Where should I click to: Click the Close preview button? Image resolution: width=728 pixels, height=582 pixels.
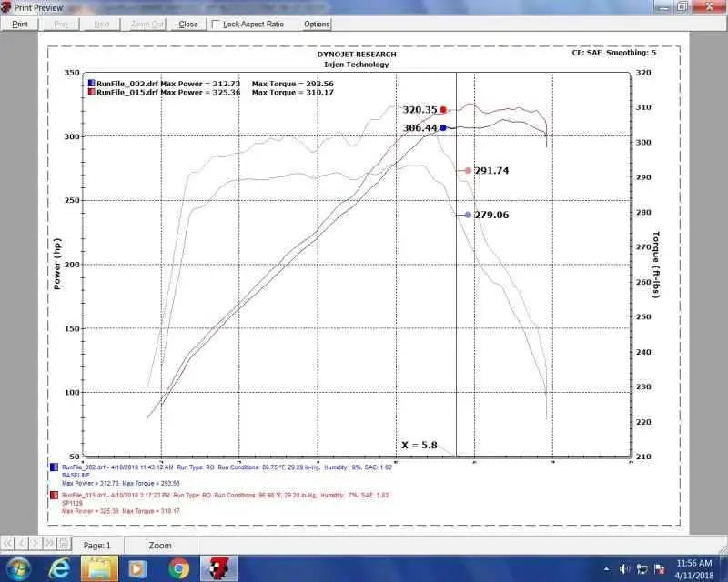tap(188, 25)
